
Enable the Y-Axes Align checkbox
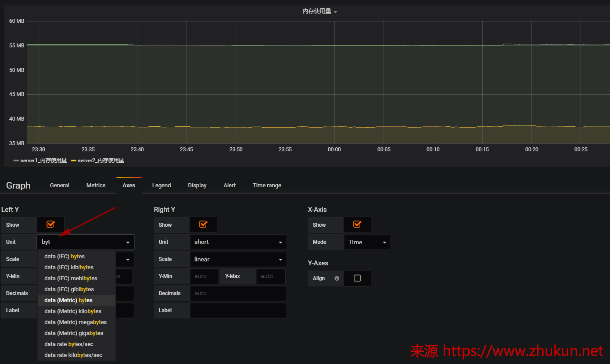click(x=357, y=278)
